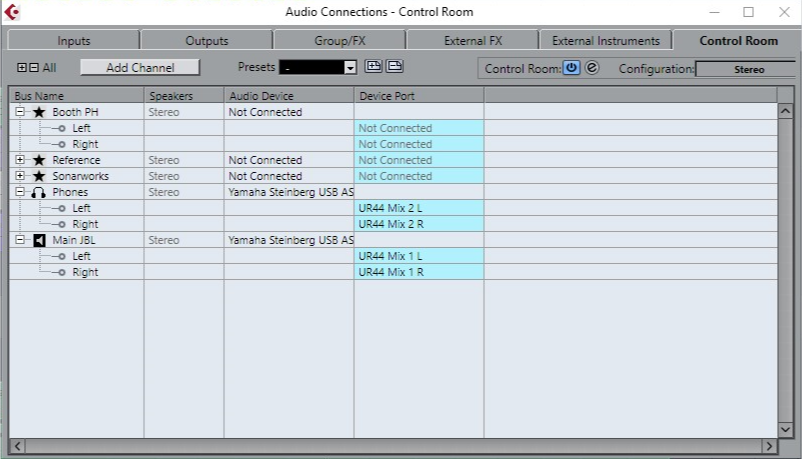Viewport: 802px width, 459px height.
Task: Click the Speakers column header
Action: tap(184, 96)
